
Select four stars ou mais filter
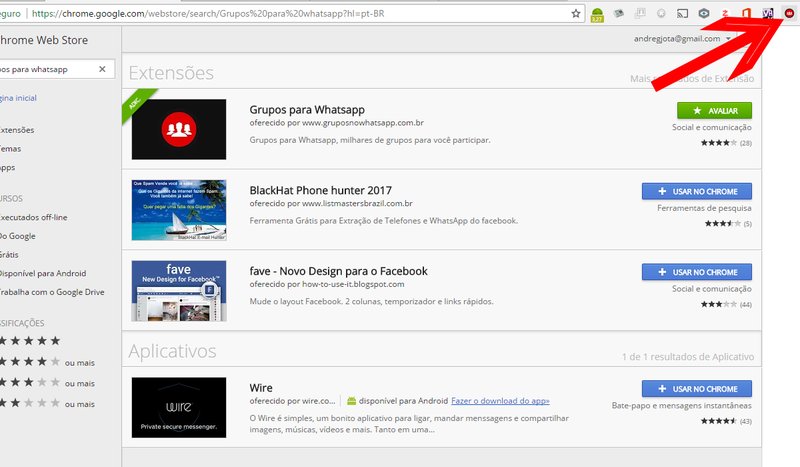47,362
